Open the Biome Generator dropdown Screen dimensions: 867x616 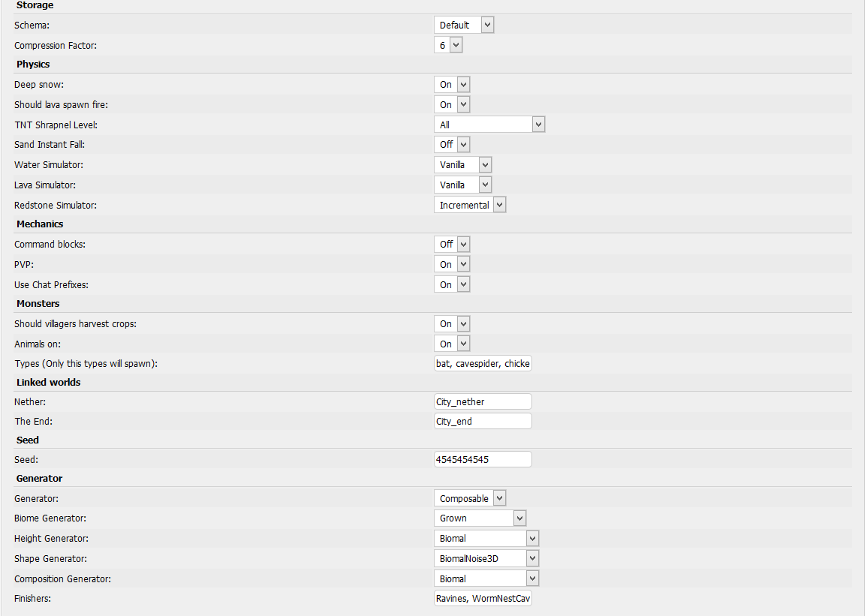pyautogui.click(x=480, y=518)
